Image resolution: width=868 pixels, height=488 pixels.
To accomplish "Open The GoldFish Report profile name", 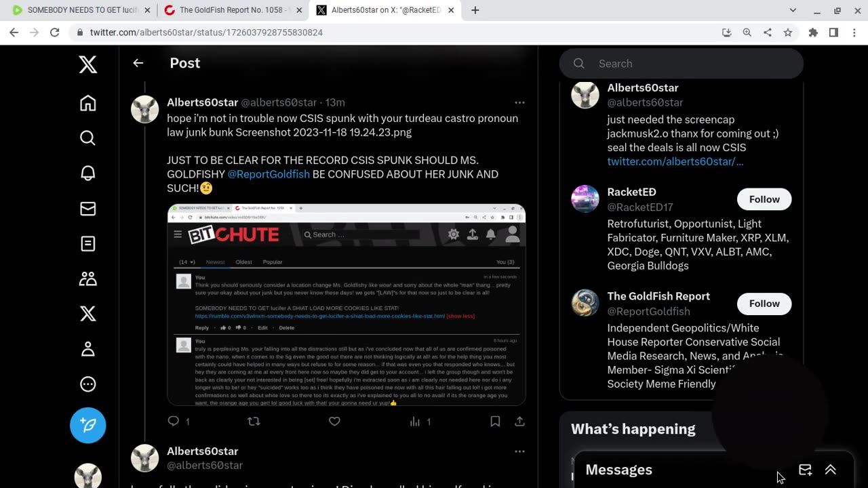I will (658, 296).
